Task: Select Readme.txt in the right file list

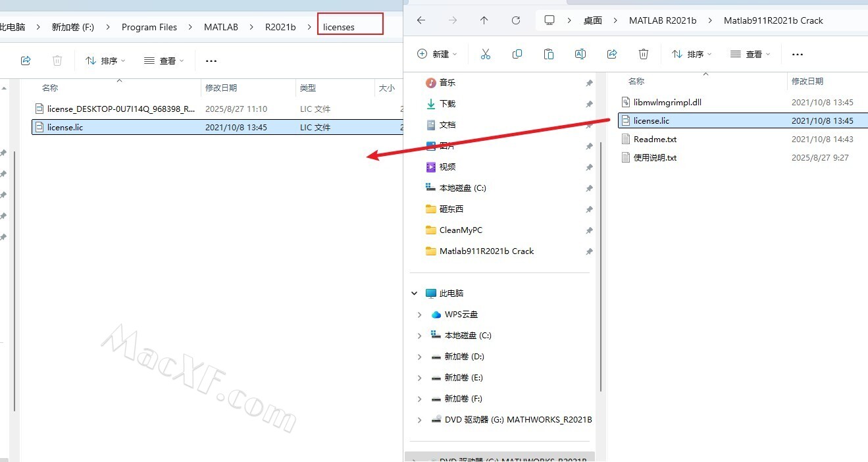Action: [655, 140]
